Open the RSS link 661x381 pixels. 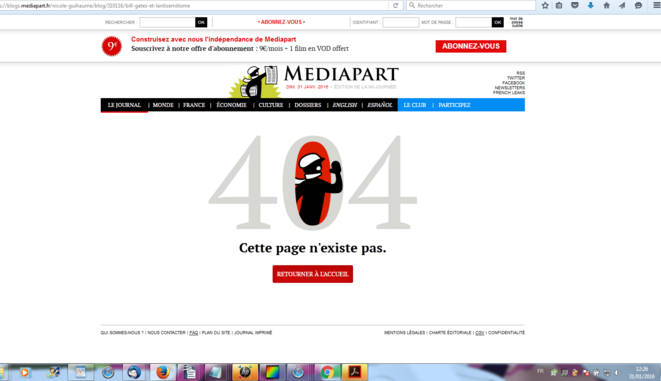(521, 73)
